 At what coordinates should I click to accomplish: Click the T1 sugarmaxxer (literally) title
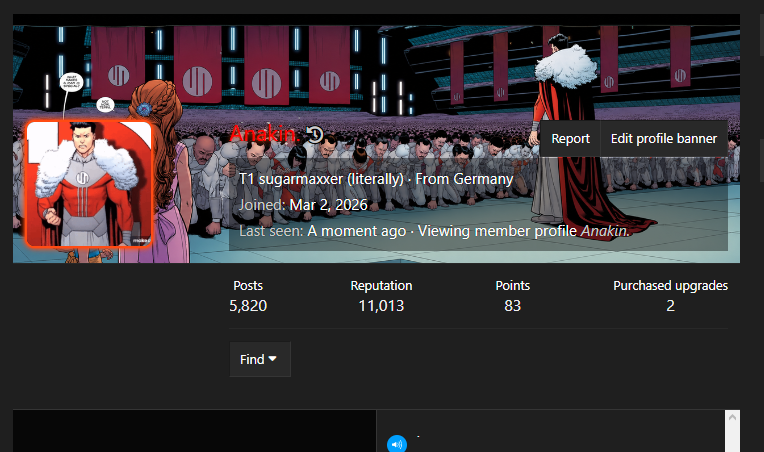[321, 179]
